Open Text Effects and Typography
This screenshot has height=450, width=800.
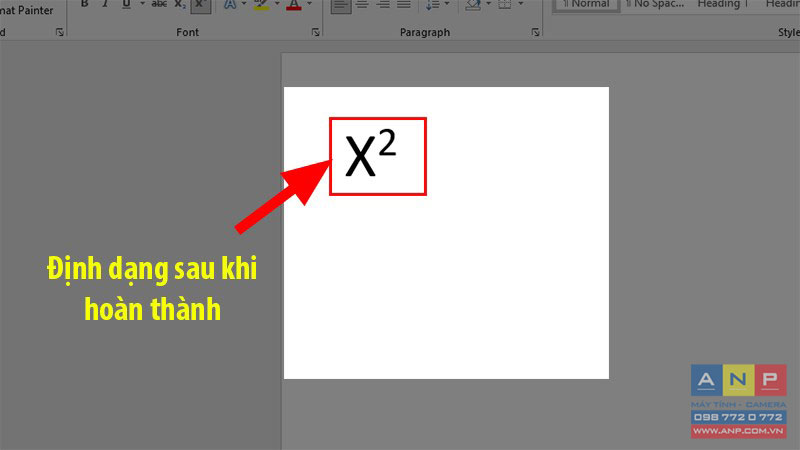tap(230, 4)
